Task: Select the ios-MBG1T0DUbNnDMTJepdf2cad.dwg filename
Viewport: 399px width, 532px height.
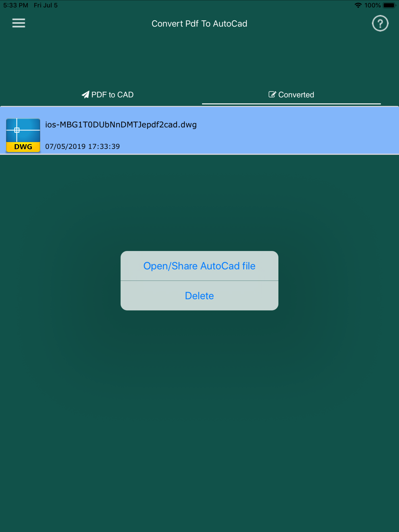Action: pyautogui.click(x=121, y=125)
